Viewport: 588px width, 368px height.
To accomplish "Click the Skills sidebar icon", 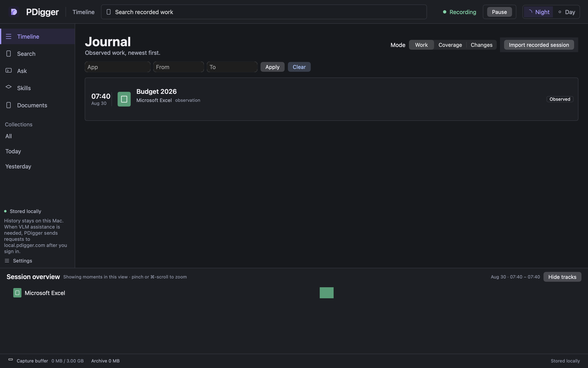I will pos(9,87).
